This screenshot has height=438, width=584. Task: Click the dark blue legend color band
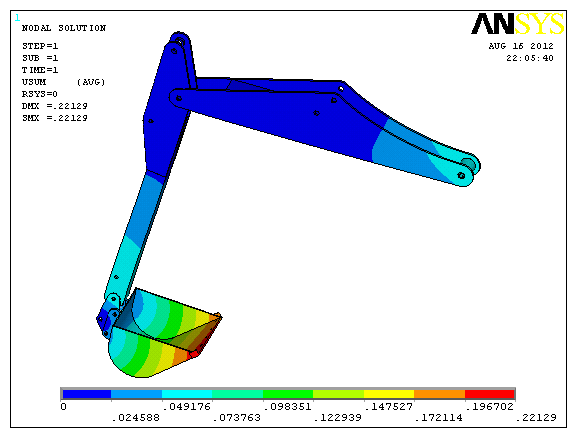click(x=87, y=394)
